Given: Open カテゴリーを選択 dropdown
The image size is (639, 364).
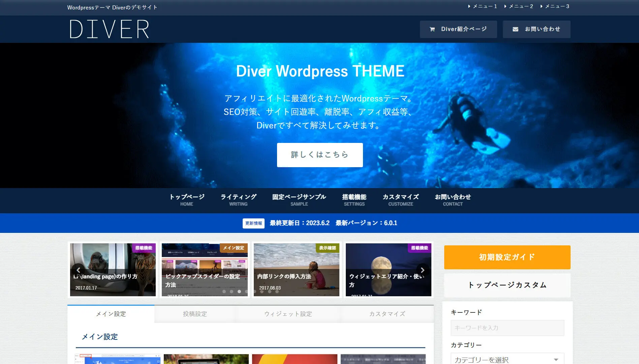Looking at the screenshot, I should point(507,359).
